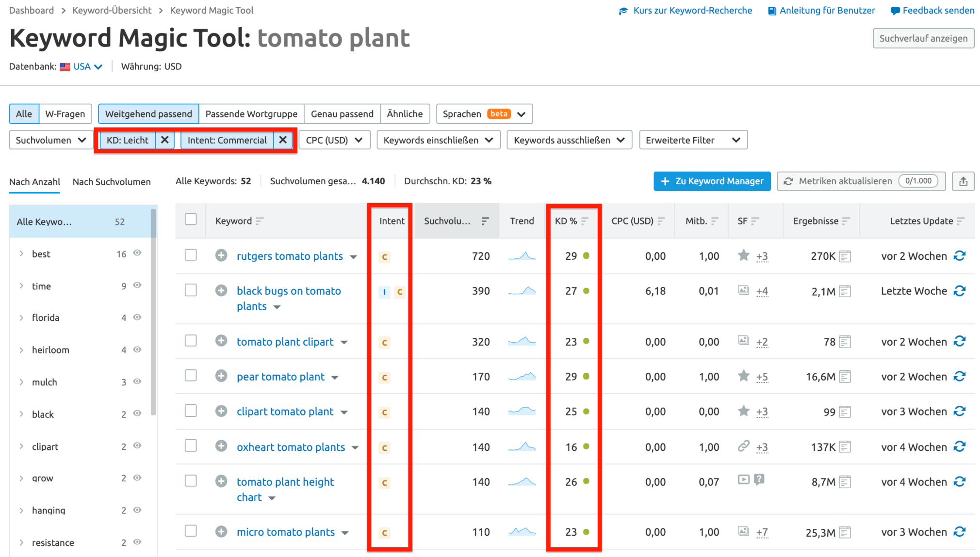
Task: Open the Suchvolumen filter dropdown
Action: [51, 140]
